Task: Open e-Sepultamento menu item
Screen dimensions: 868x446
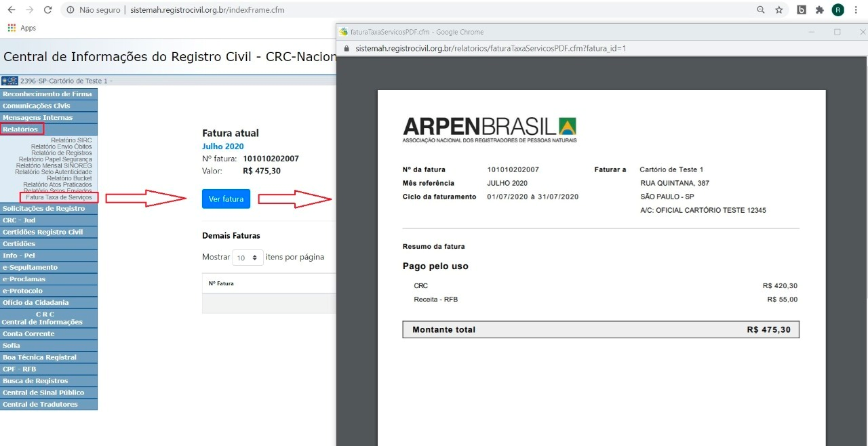Action: 49,267
